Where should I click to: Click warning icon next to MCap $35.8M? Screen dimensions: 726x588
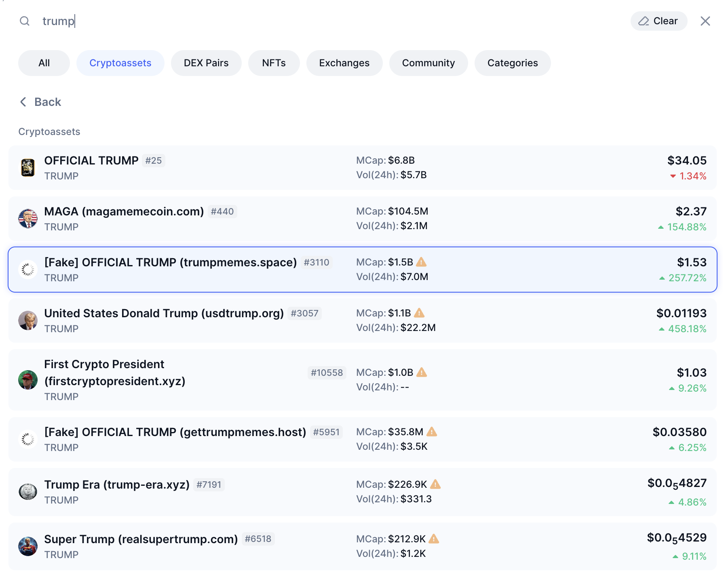point(432,432)
